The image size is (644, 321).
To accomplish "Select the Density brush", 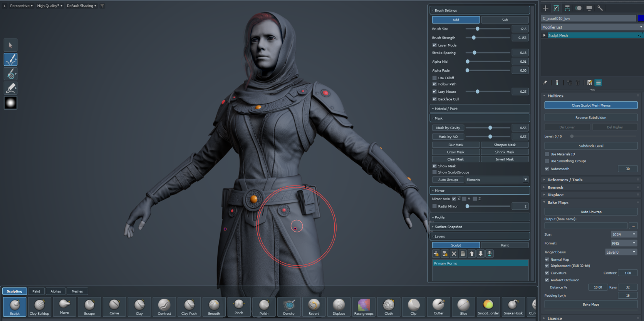I will pyautogui.click(x=289, y=307).
